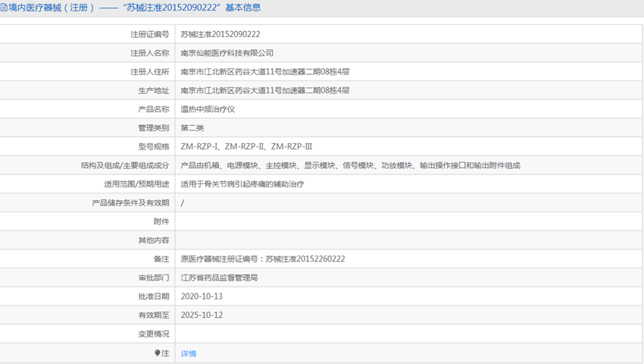Click the remark 原医疗器械注册证编号：苏械注准20152260222
Viewport: 644px width, 364px height.
click(x=263, y=259)
